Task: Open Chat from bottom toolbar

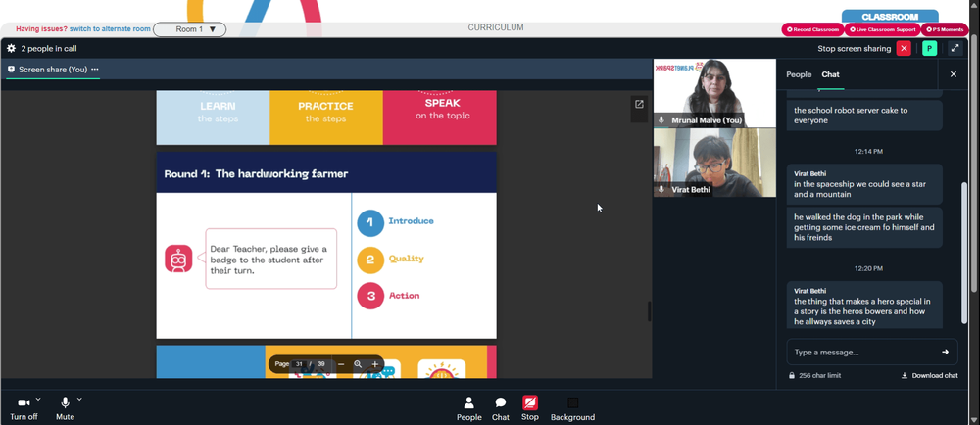Action: [x=501, y=408]
